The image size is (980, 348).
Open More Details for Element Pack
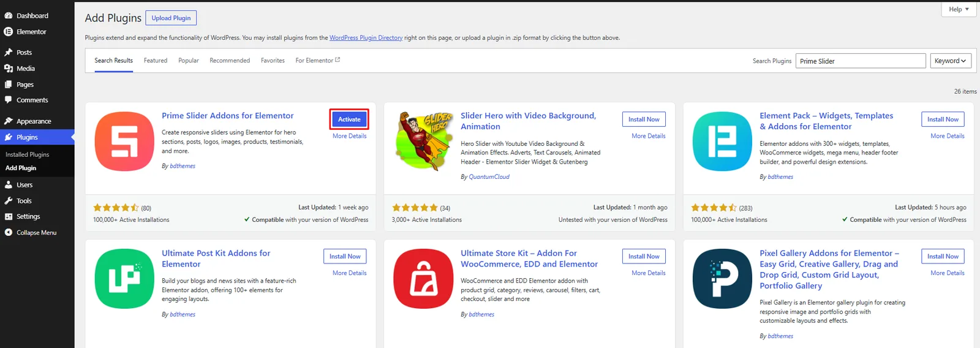pyautogui.click(x=948, y=136)
